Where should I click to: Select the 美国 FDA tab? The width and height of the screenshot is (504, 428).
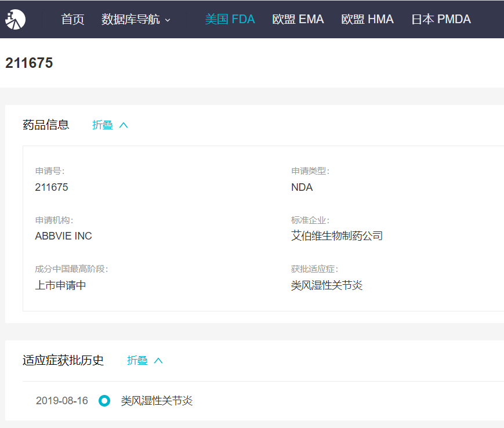coord(230,19)
